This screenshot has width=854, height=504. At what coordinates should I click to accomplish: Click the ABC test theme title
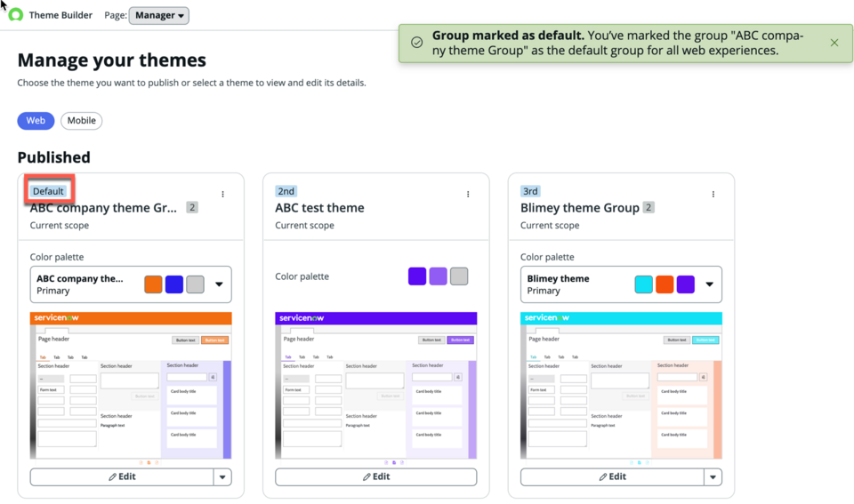pos(319,208)
